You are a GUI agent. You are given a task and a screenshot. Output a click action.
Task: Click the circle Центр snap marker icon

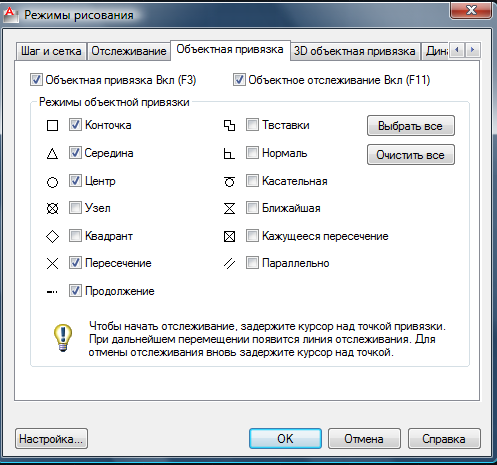click(52, 182)
